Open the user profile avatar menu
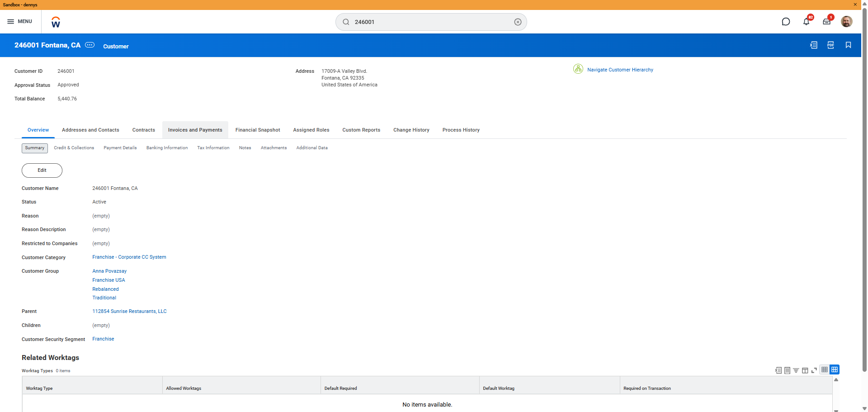Screen dimensions: 868x412 coord(846,22)
